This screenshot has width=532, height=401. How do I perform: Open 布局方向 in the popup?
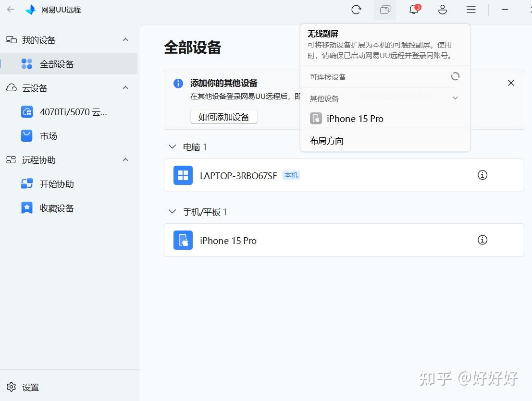click(385, 141)
